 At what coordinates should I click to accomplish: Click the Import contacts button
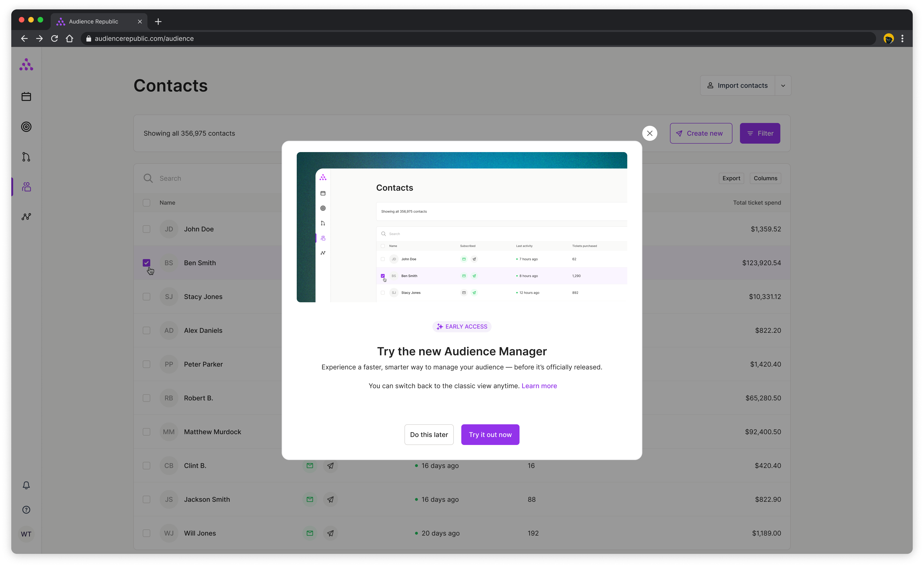click(x=737, y=85)
